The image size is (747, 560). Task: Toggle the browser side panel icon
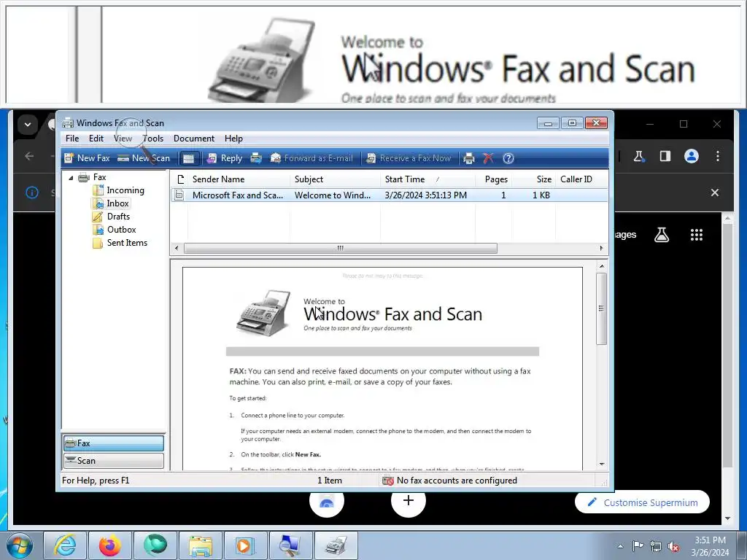[665, 156]
